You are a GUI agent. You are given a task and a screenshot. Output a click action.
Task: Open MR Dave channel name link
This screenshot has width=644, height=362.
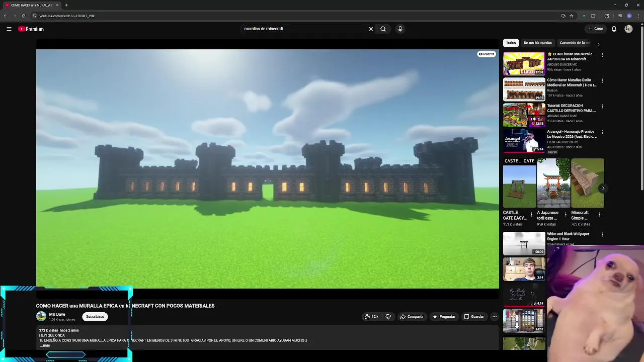pos(57,314)
